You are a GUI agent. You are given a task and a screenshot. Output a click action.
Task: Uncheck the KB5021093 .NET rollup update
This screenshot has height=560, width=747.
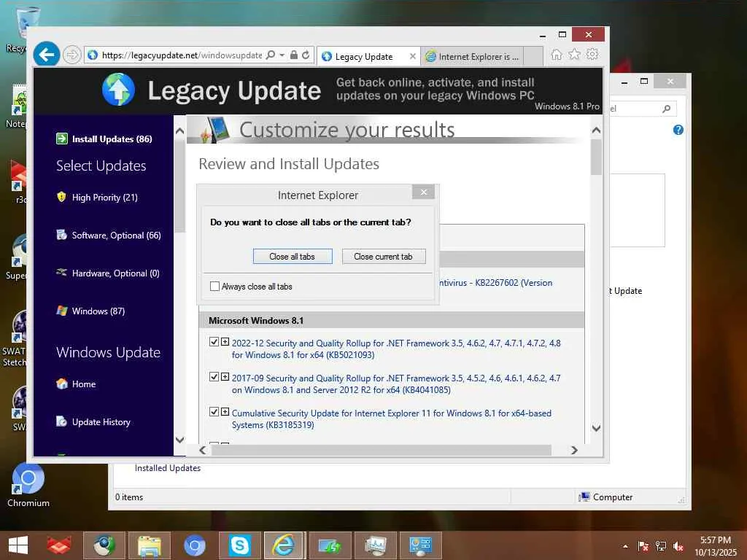click(x=214, y=342)
